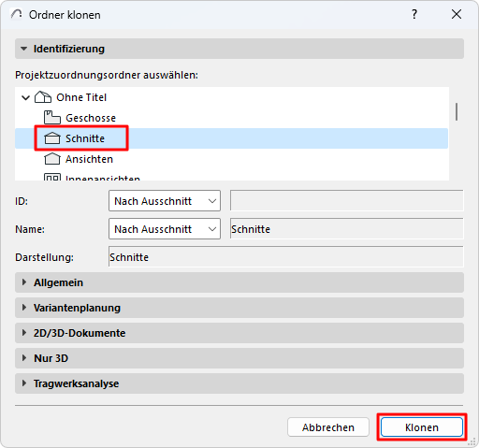This screenshot has height=448, width=479.
Task: Collapse the Identifizierung panel
Action: [x=23, y=49]
